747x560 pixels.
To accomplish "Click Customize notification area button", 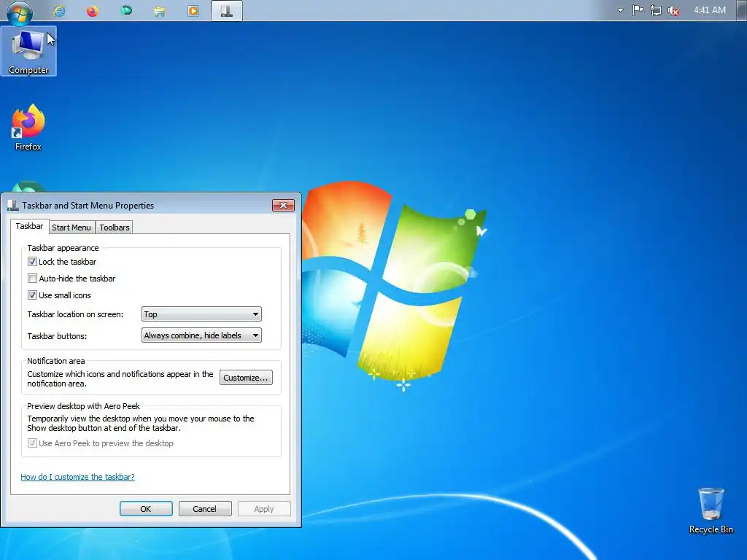I will click(x=246, y=378).
